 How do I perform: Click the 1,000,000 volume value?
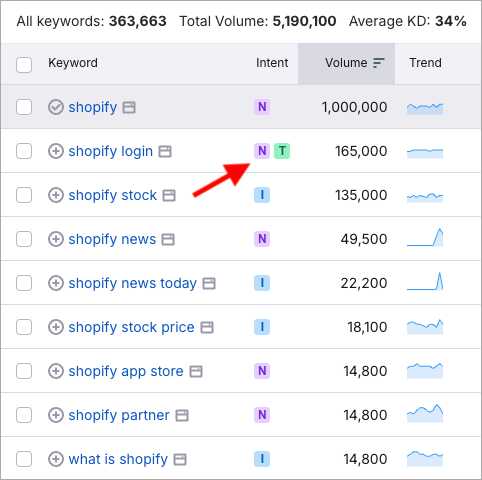tap(354, 107)
